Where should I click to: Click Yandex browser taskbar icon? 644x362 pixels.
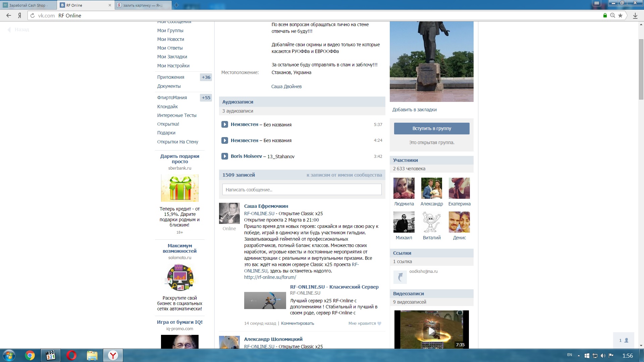(x=113, y=355)
